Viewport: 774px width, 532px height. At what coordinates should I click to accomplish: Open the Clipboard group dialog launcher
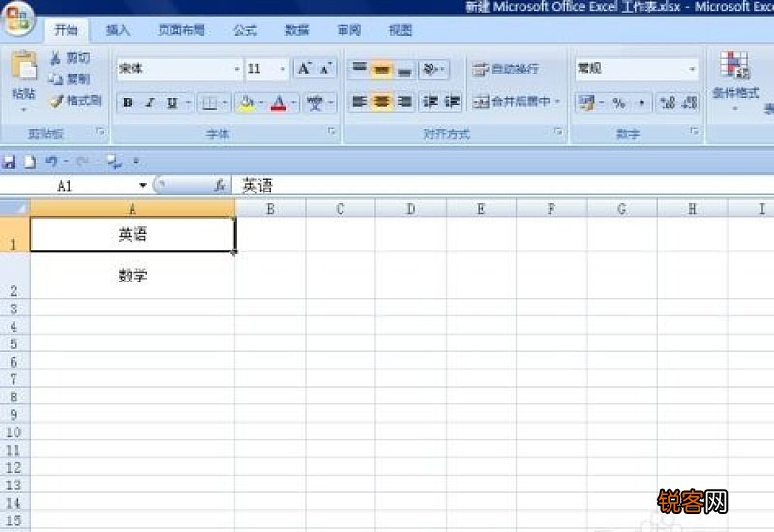101,132
